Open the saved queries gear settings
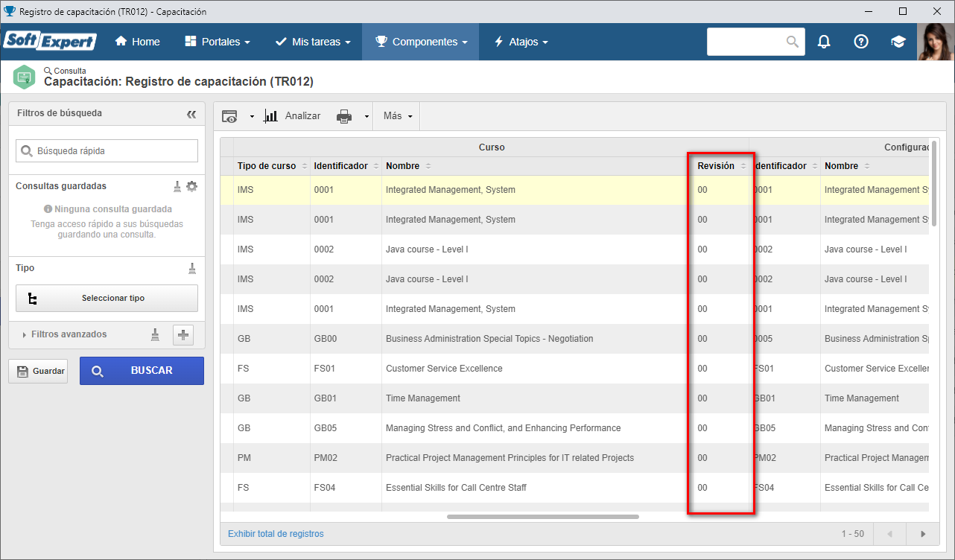Viewport: 955px width, 560px height. point(191,186)
